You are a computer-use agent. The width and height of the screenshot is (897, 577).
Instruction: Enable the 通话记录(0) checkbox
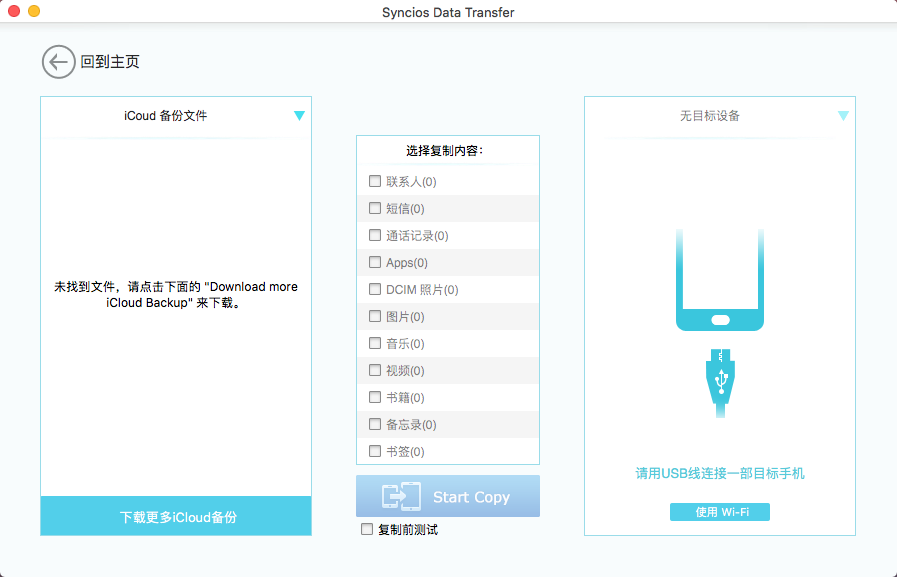375,235
